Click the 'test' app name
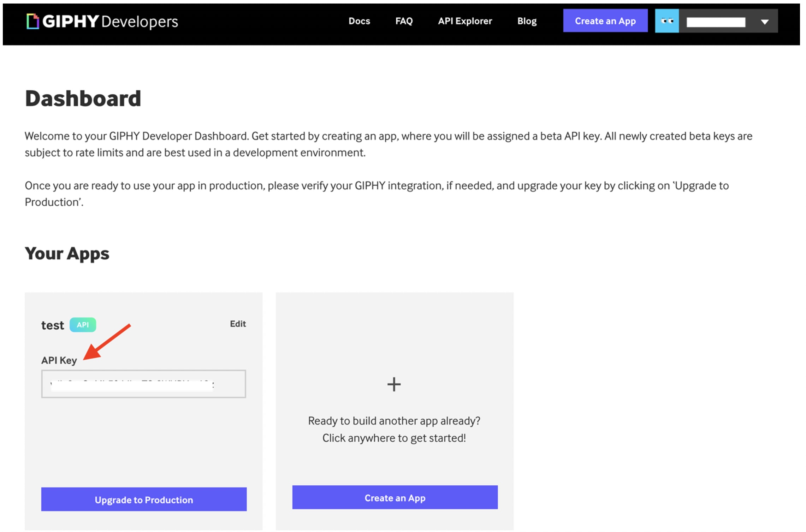 [53, 325]
